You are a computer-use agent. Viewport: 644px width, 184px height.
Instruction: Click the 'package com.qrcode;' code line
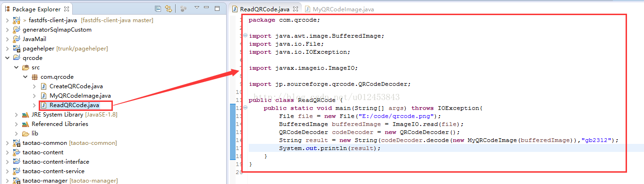284,20
